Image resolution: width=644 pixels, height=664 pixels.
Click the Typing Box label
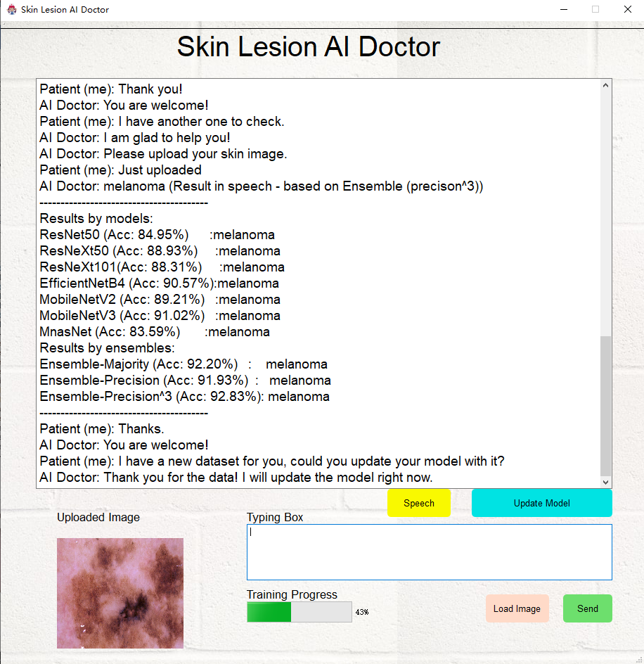(x=273, y=517)
